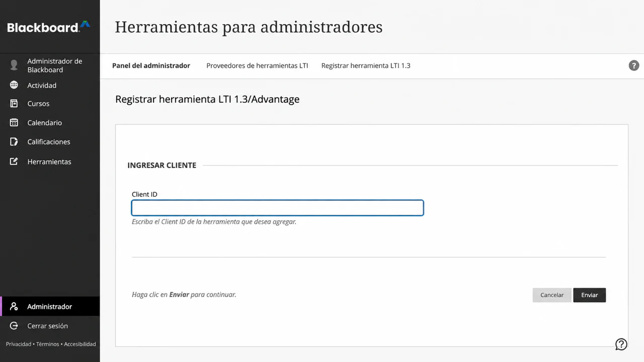The height and width of the screenshot is (362, 644).
Task: Click the INGRESAR CLIENTE section heading
Action: [x=162, y=165]
